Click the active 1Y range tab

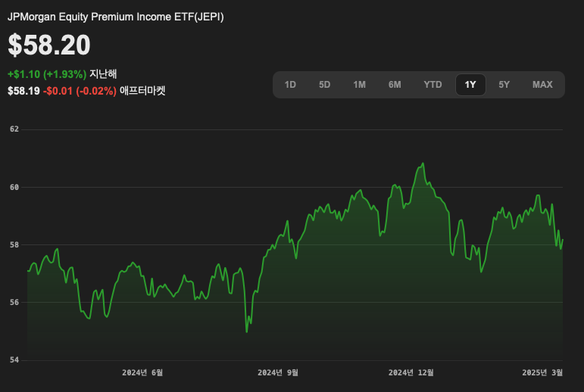[470, 85]
